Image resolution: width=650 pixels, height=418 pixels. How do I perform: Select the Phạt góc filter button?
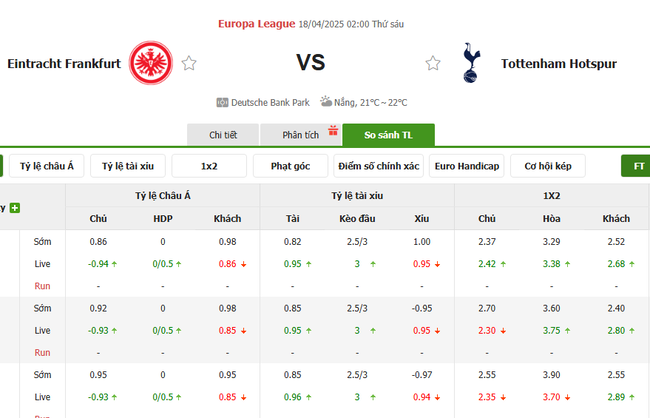pyautogui.click(x=290, y=166)
